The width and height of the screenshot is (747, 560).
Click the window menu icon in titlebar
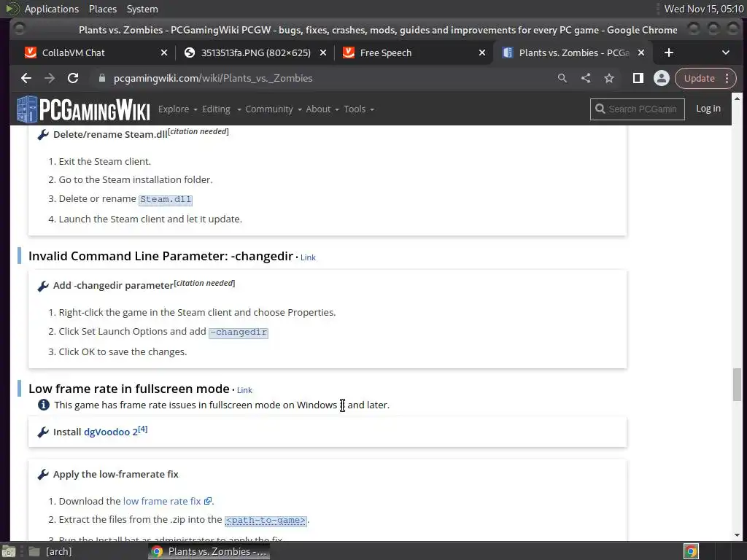(x=19, y=29)
